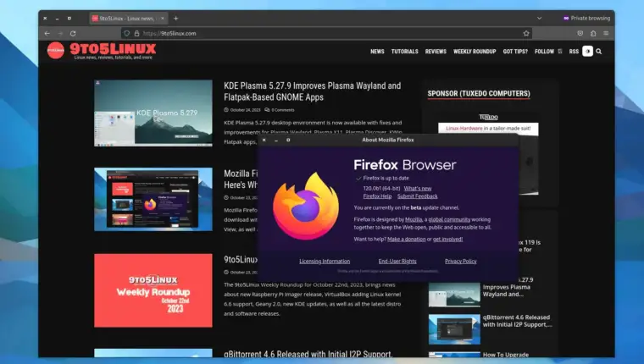
Task: Open the Mozilla link in About dialog
Action: click(x=414, y=219)
